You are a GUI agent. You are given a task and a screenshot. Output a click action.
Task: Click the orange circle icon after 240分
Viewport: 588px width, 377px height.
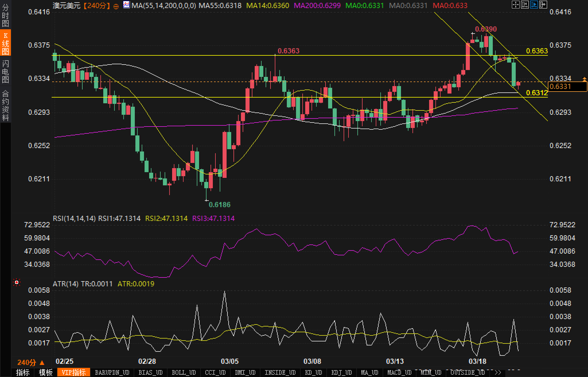point(116,6)
